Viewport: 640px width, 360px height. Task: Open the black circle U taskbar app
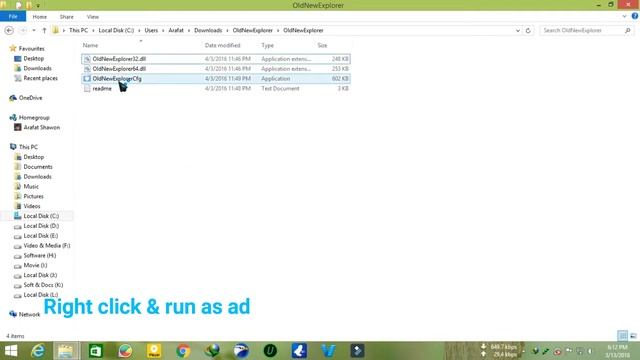pos(270,351)
